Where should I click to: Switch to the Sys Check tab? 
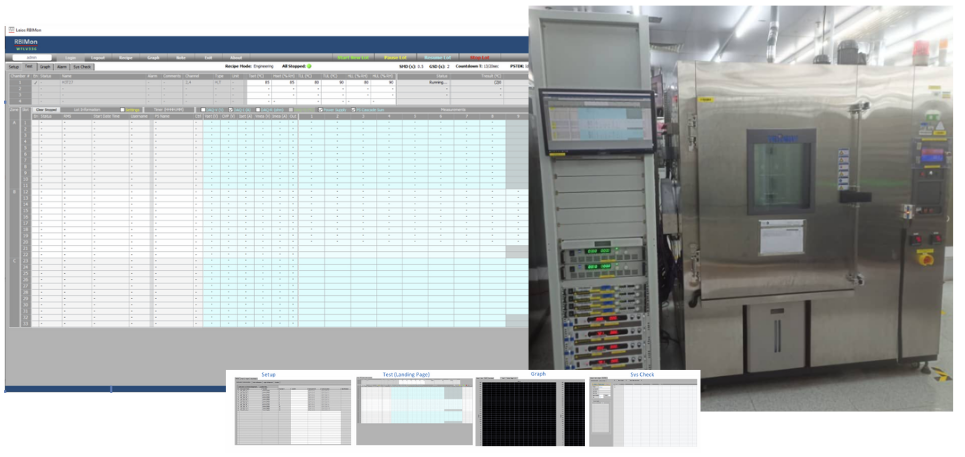[x=84, y=66]
